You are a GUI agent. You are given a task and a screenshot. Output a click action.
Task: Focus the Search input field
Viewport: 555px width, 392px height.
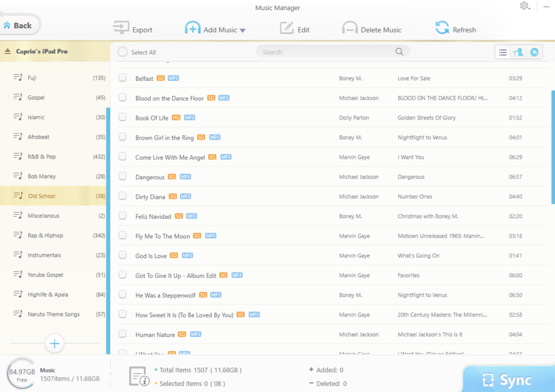(x=333, y=52)
